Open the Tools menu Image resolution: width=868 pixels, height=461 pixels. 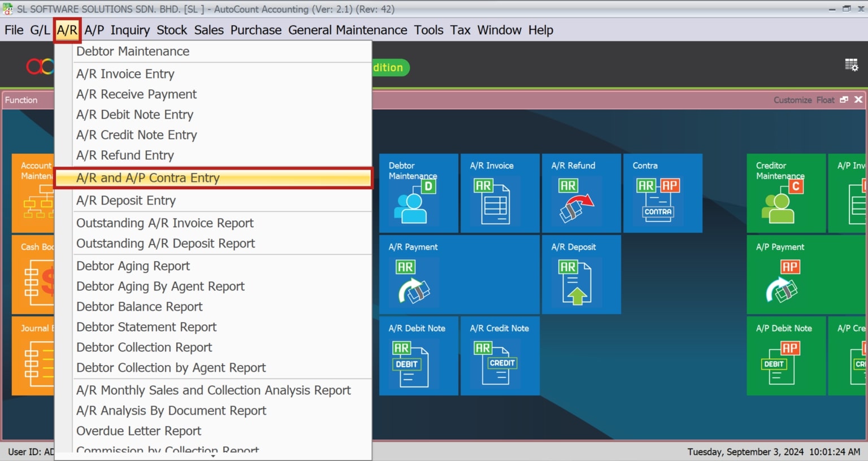[428, 30]
